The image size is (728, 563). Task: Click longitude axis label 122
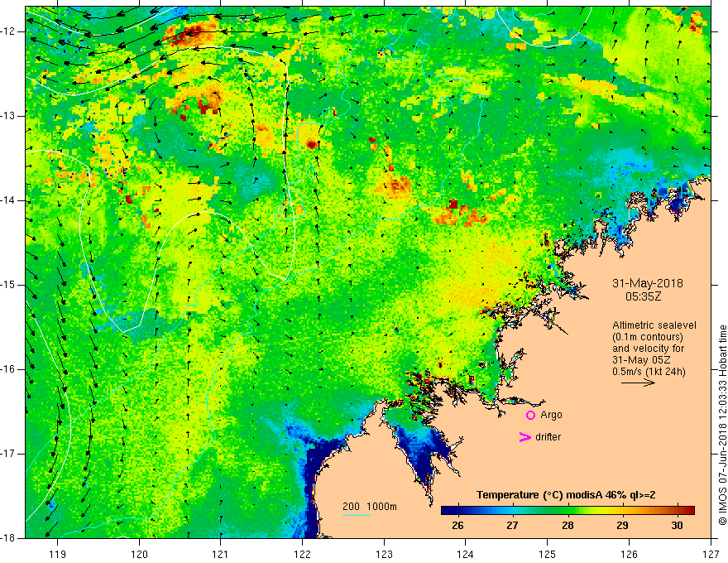click(x=302, y=554)
